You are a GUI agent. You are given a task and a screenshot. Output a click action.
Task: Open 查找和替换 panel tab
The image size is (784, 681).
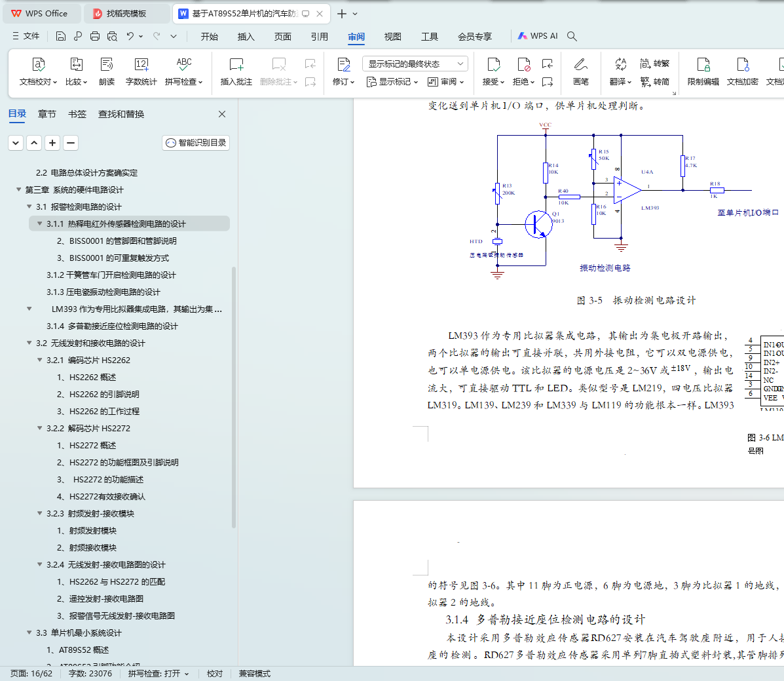click(x=121, y=114)
